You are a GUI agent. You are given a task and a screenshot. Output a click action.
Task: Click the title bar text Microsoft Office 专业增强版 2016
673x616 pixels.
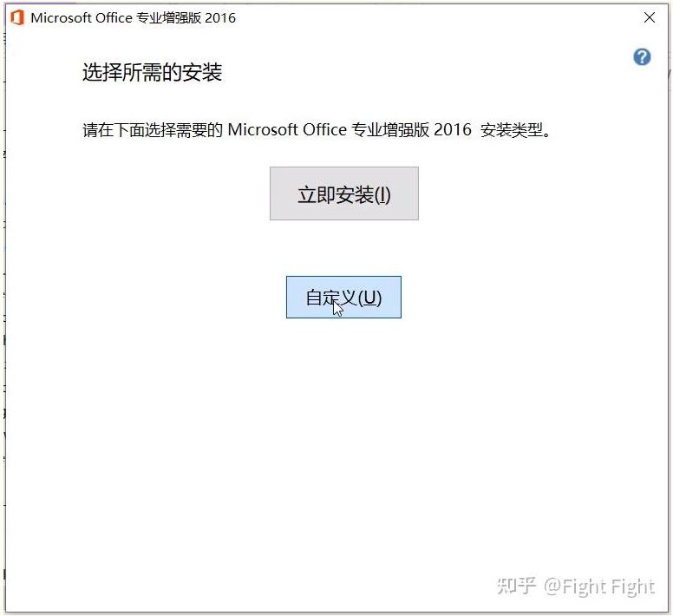tap(133, 18)
